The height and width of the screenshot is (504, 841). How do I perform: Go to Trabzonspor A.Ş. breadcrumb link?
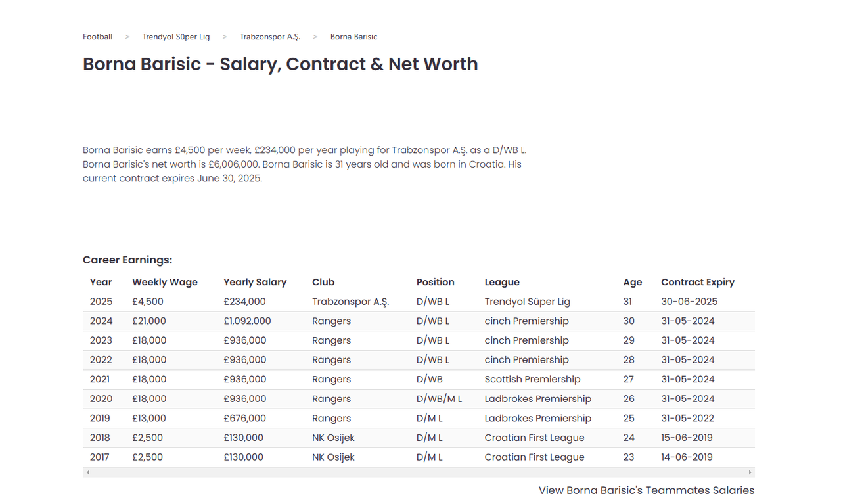[x=270, y=37]
